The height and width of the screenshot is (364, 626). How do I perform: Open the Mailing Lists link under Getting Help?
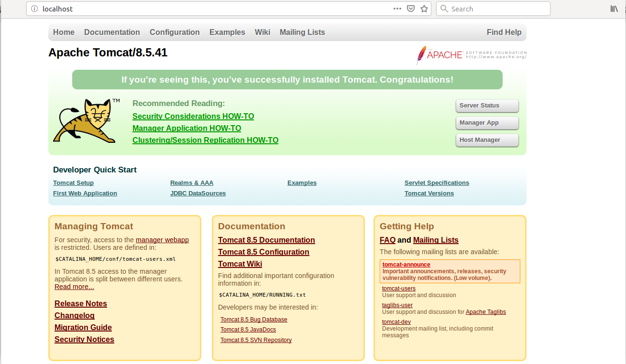pyautogui.click(x=436, y=240)
